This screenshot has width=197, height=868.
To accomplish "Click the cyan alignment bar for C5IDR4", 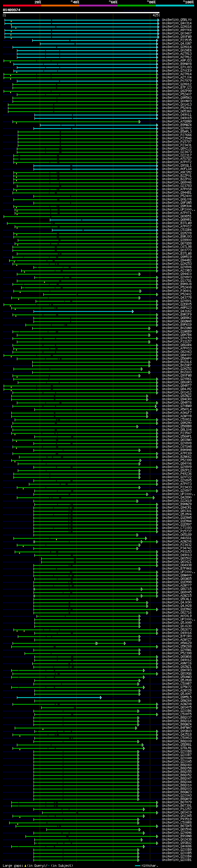I will 105,230.
